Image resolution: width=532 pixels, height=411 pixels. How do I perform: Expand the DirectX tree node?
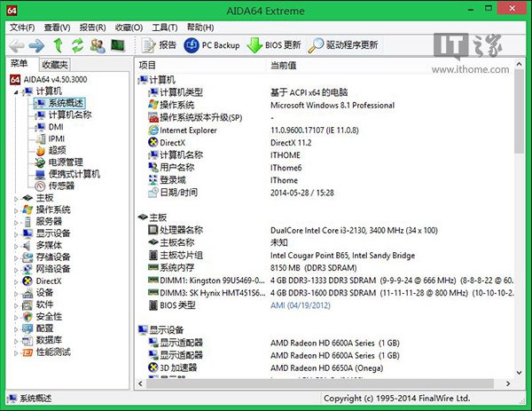tap(16, 281)
